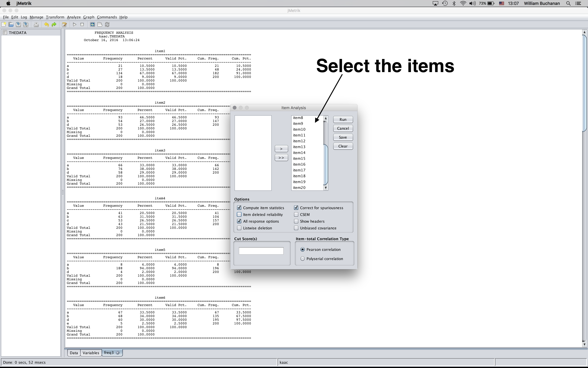The width and height of the screenshot is (588, 368).
Task: Select item20 in the variable list
Action: pyautogui.click(x=307, y=188)
